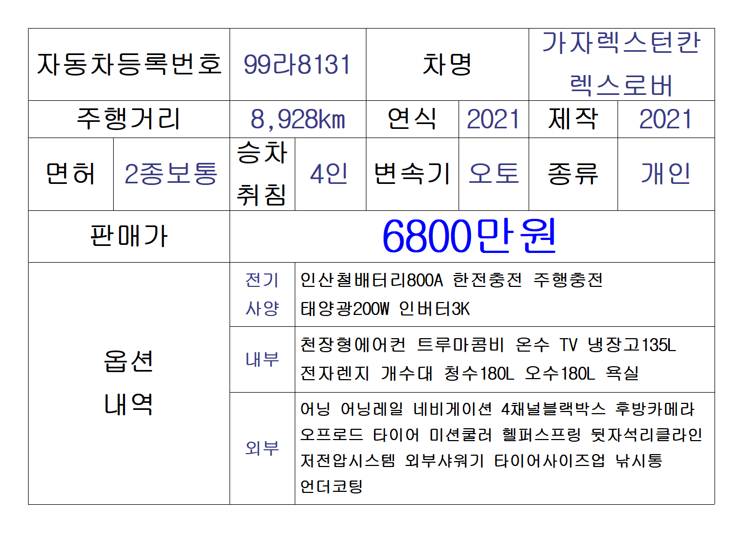The height and width of the screenshot is (535, 756).
Task: Click the transmission value 오토
Action: [493, 174]
